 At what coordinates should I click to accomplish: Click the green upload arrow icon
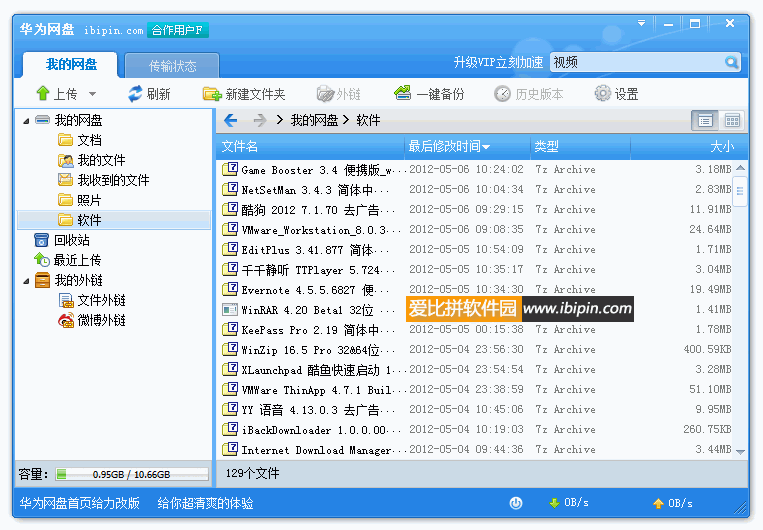coord(43,93)
